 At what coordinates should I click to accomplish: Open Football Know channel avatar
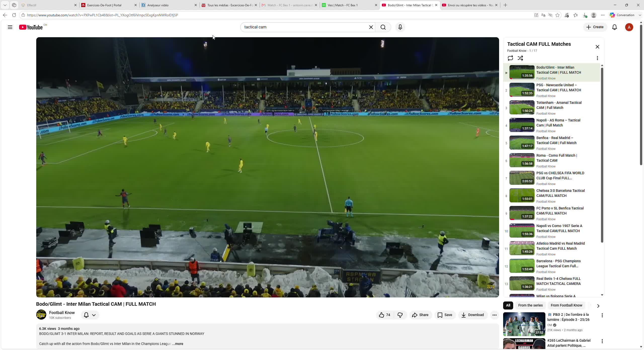pyautogui.click(x=41, y=315)
